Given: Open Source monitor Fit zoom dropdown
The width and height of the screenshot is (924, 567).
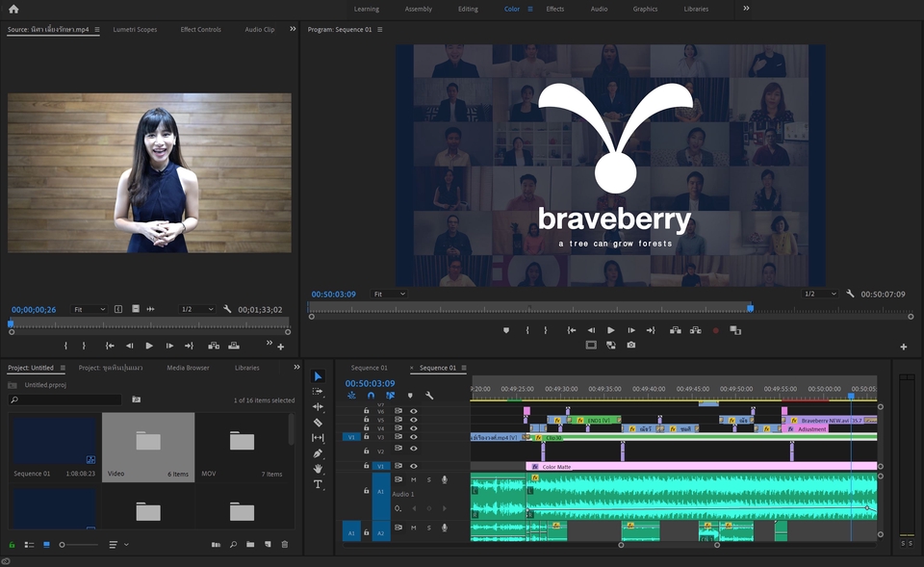Looking at the screenshot, I should click(89, 309).
